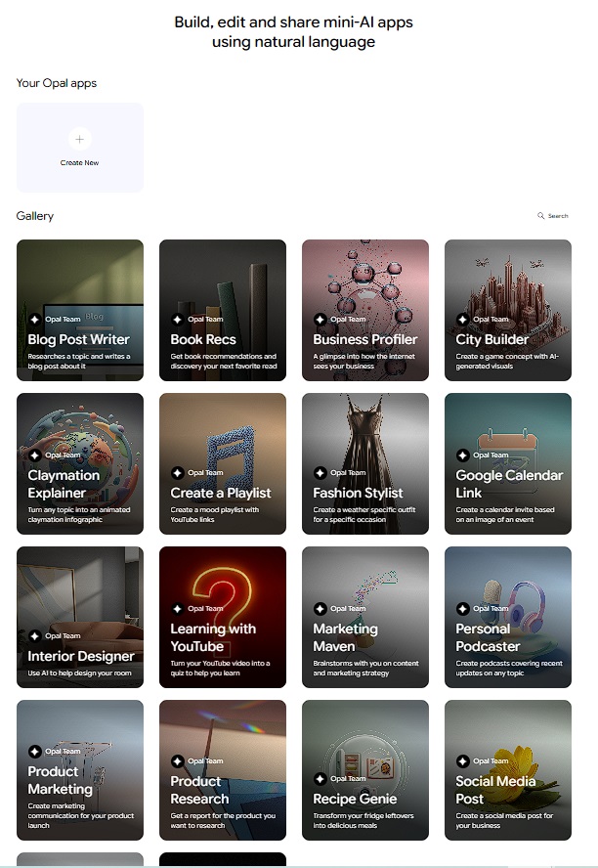The height and width of the screenshot is (868, 598).
Task: Open the Product Marketing app card
Action: click(80, 770)
